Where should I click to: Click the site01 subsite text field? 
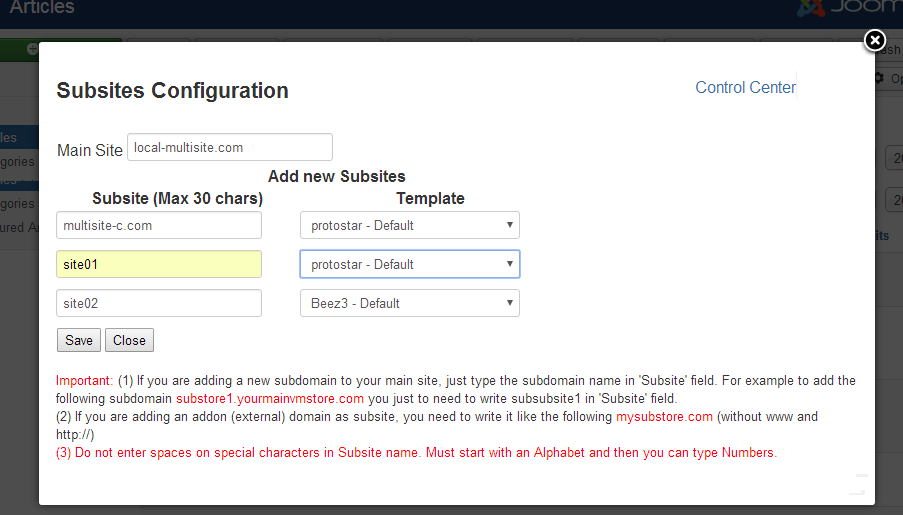pyautogui.click(x=159, y=264)
